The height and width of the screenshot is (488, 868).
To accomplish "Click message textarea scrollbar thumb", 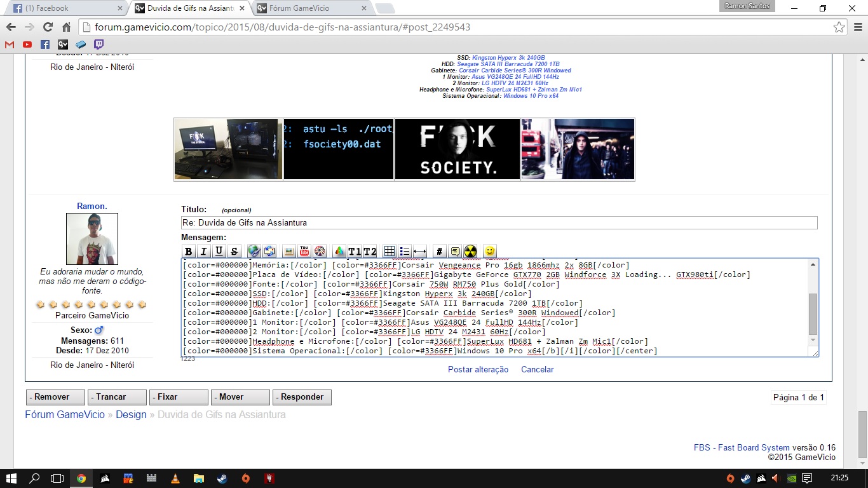I will [813, 315].
